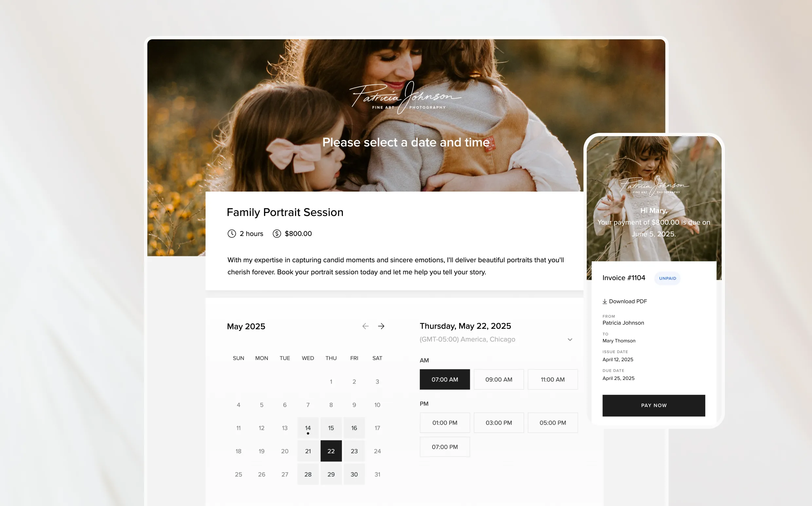Select the 07:00 PM time slot
Viewport: 812px width, 506px height.
coord(445,447)
